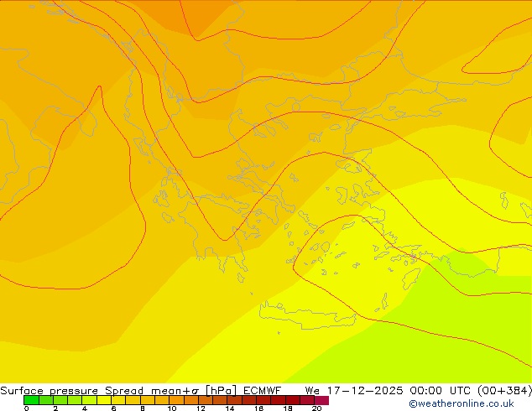Screen dimensions: 532x411
Task: Pick the yellow legend swatch starting at 6
Action: click(x=118, y=400)
